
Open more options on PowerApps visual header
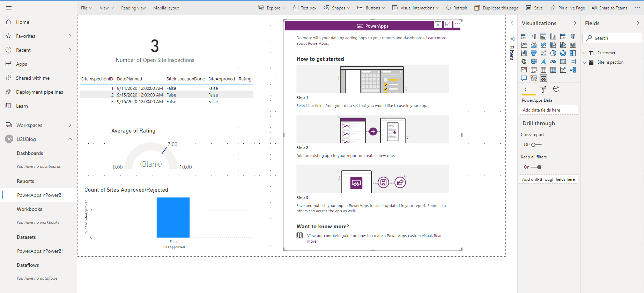457,24
